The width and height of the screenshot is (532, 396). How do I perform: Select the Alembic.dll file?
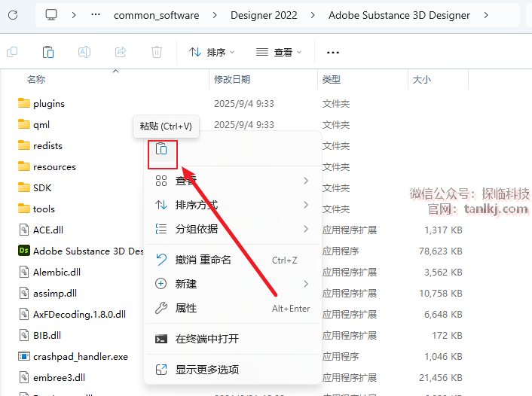(50, 272)
